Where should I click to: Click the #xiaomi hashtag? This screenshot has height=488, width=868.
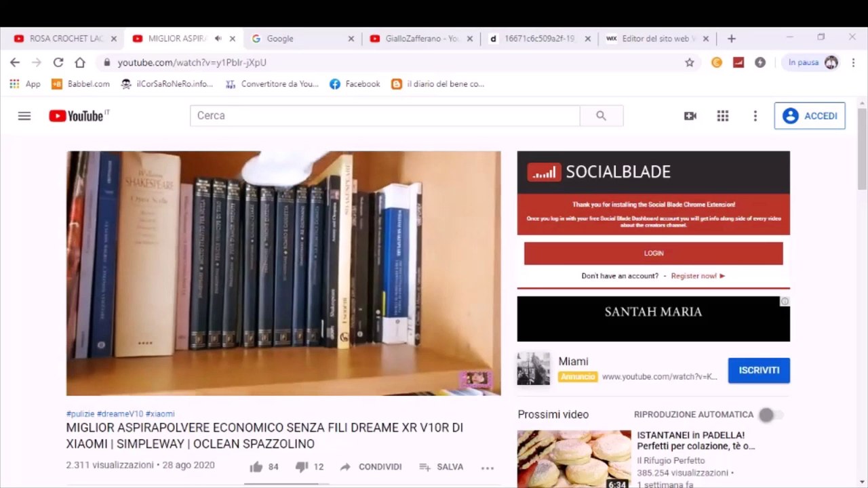pyautogui.click(x=160, y=413)
